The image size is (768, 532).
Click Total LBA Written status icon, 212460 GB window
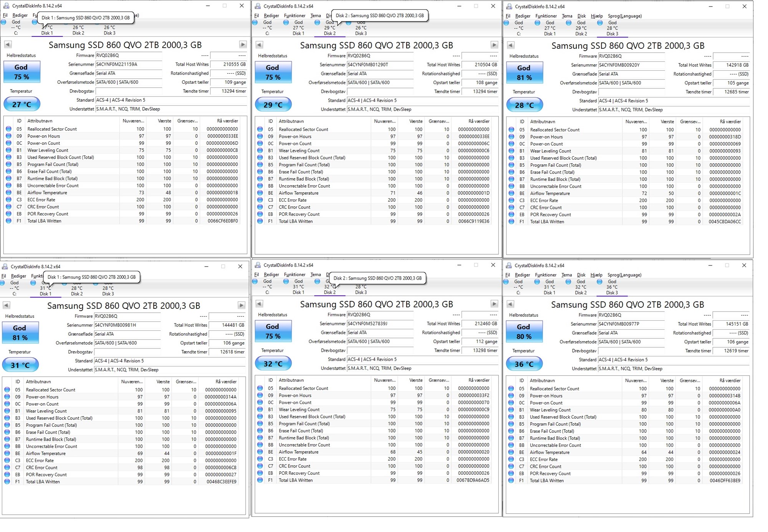click(x=260, y=480)
